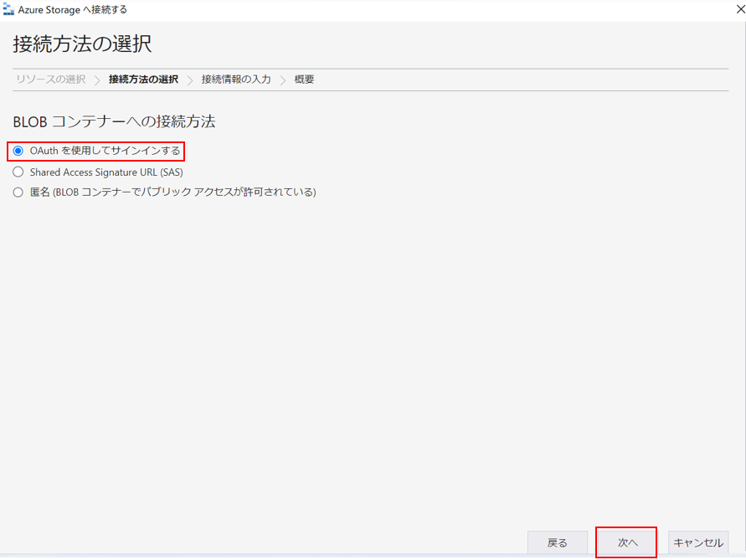Click the 次へ button

click(x=626, y=542)
